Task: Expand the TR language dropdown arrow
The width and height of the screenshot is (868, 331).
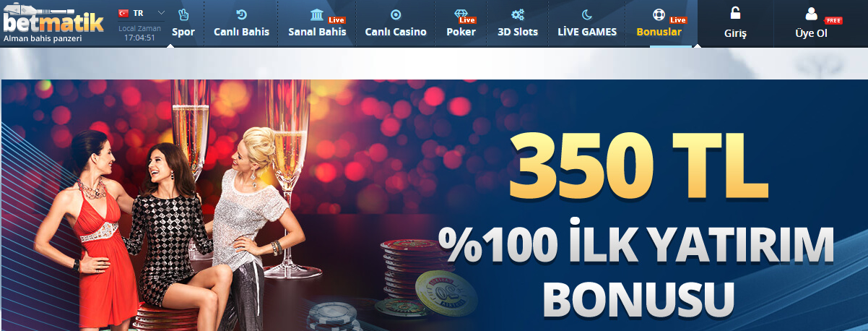Action: 161,13
